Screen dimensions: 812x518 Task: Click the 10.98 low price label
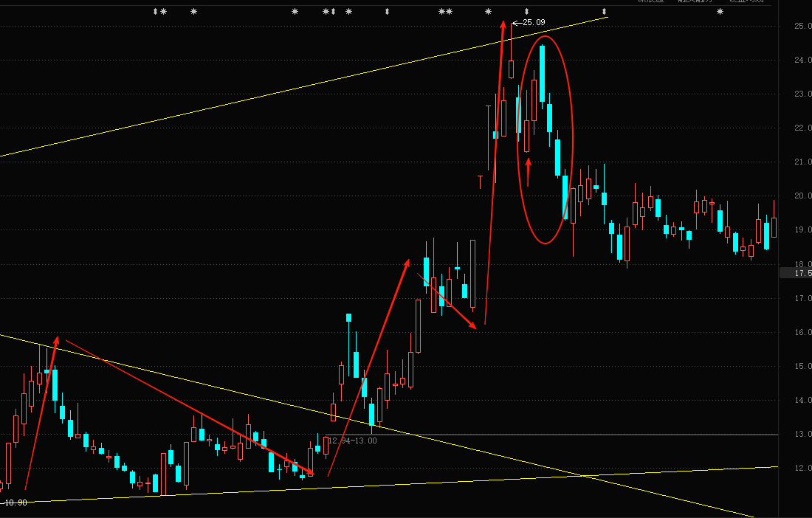click(15, 503)
